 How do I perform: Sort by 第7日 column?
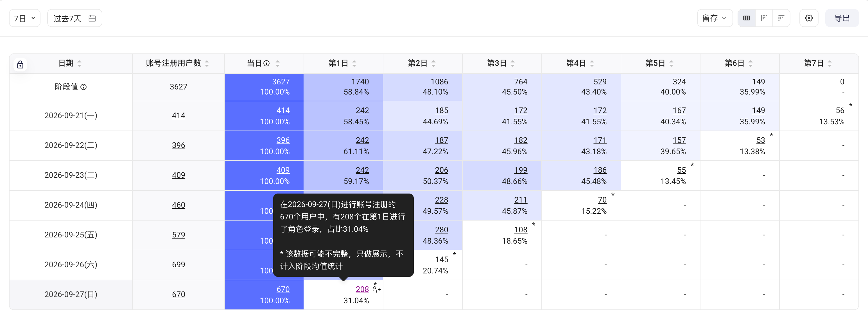pyautogui.click(x=829, y=63)
